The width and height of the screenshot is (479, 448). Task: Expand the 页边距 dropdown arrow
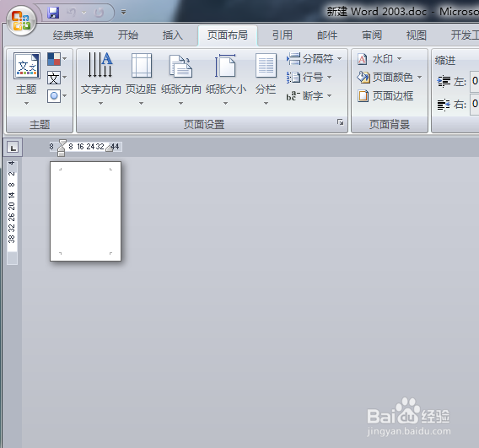[x=141, y=103]
